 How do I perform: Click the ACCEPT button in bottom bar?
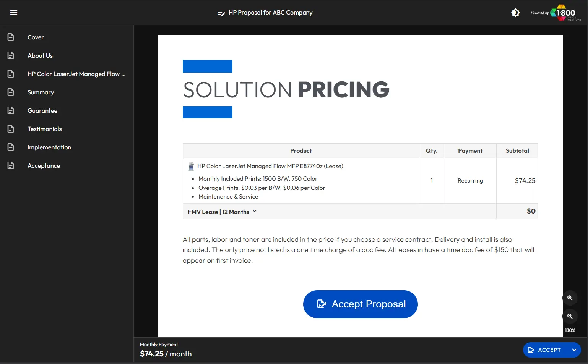[x=544, y=350]
